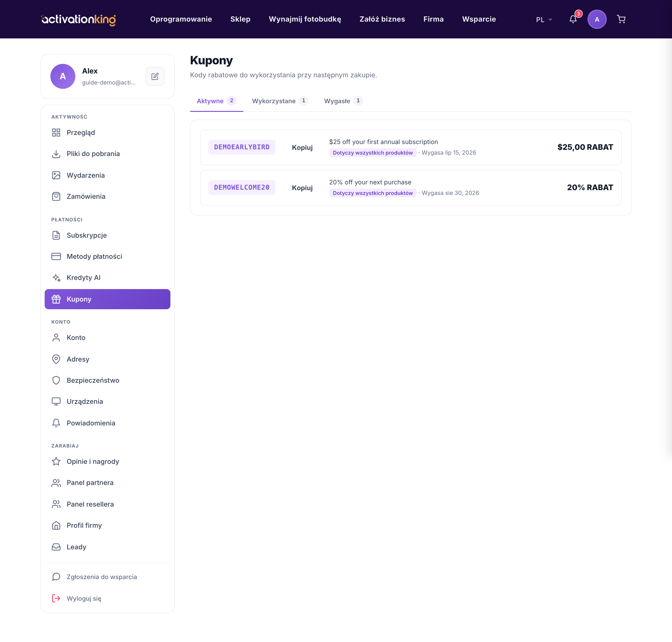This screenshot has width=672, height=642.
Task: Open Urządzenia in sidebar
Action: [108, 401]
